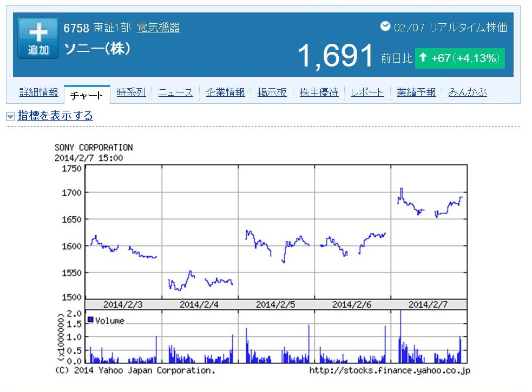Open the 指標を表示する link

click(55, 116)
